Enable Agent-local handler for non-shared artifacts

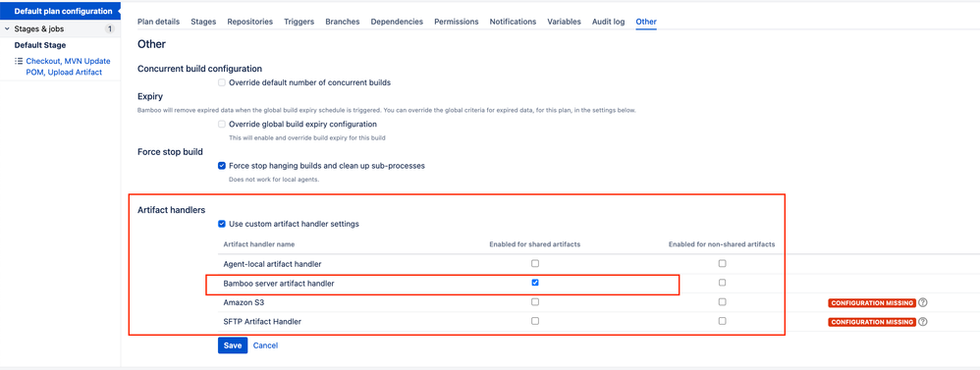pos(723,263)
